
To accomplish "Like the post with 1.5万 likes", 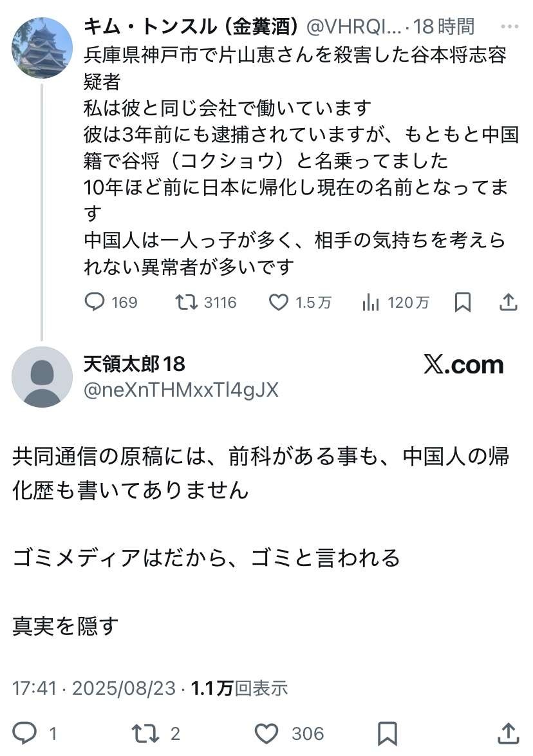I will click(x=278, y=302).
